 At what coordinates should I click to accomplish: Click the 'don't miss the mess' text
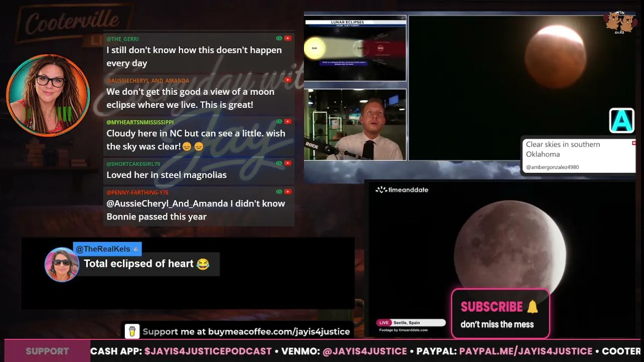[x=497, y=325]
